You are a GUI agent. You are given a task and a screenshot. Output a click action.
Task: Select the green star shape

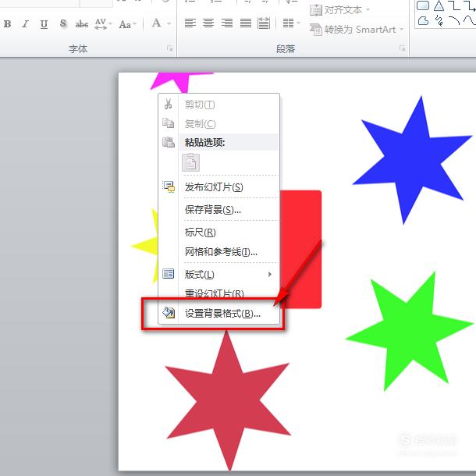(410, 332)
